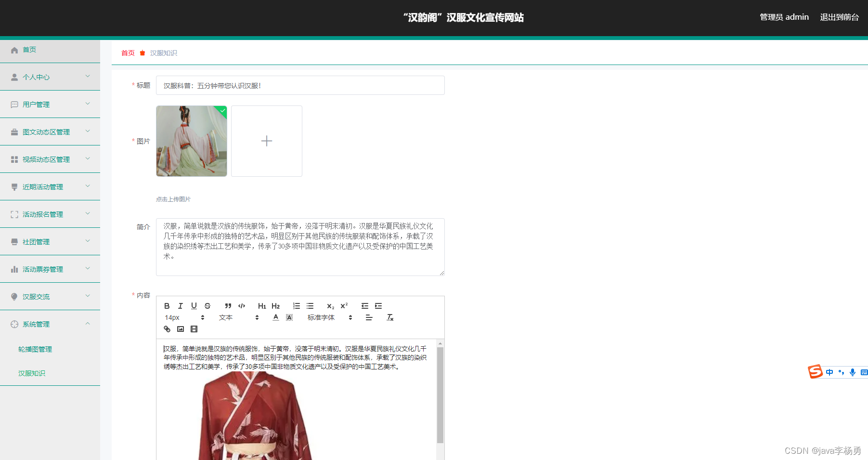Apply superscript formatting

[344, 306]
